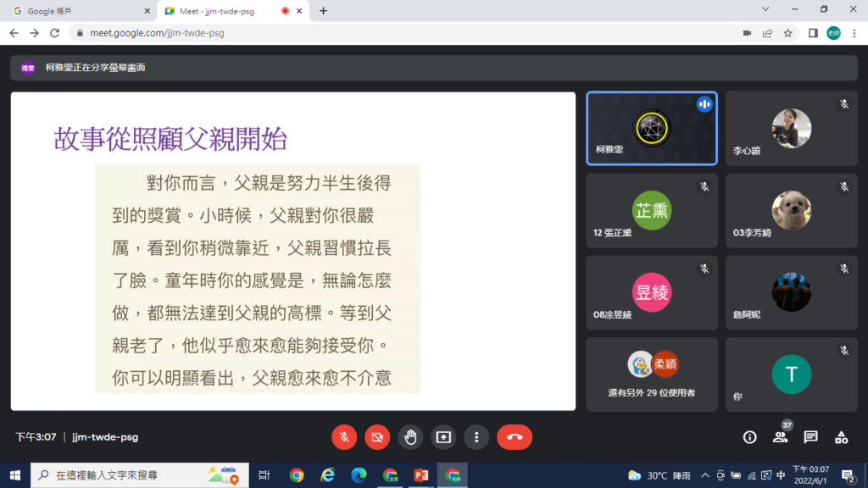This screenshot has height=488, width=868.
Task: Open the Chrome three-dot menu
Action: point(854,33)
